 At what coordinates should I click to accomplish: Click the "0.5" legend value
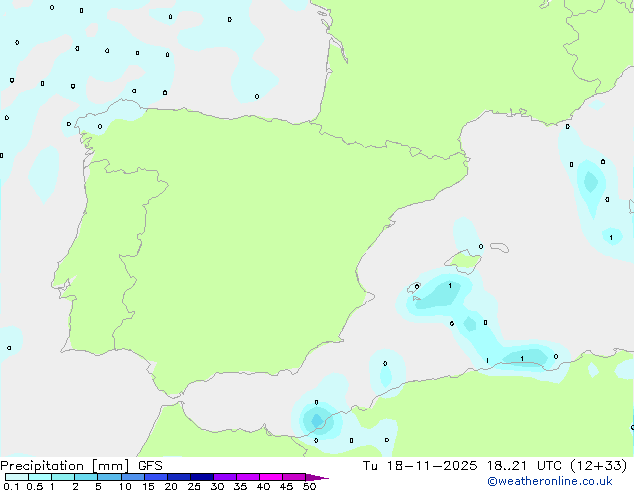35,486
